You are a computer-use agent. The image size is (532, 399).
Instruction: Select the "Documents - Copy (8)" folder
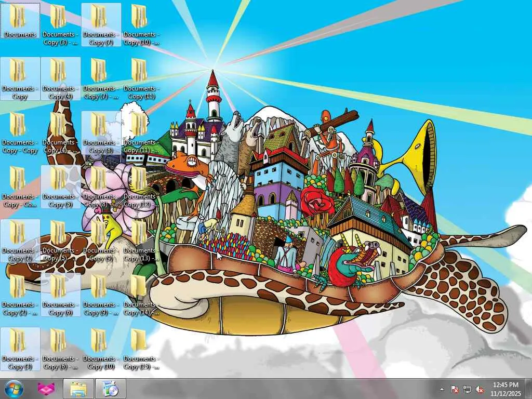101,132
